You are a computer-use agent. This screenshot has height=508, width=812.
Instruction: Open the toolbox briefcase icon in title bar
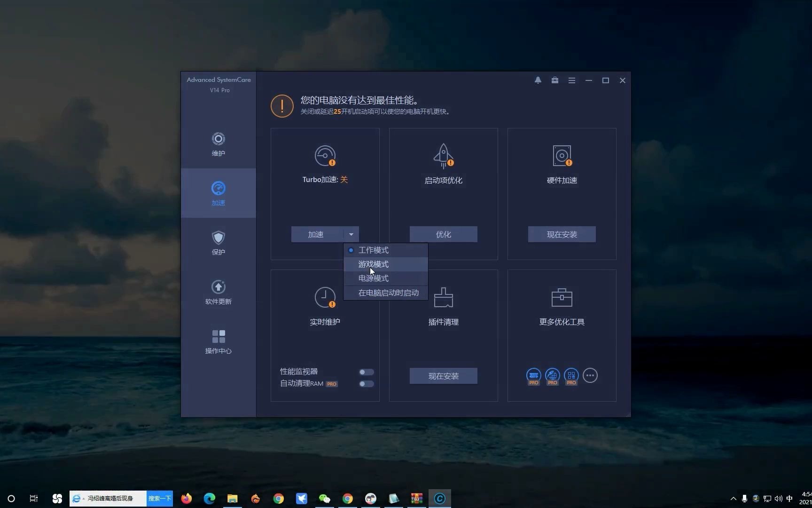coord(555,80)
